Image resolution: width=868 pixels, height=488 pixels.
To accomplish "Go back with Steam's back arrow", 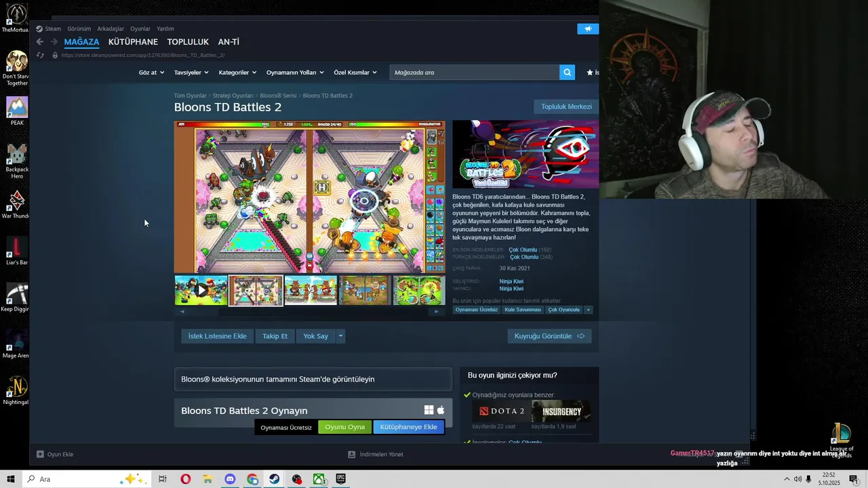I will pyautogui.click(x=39, y=42).
